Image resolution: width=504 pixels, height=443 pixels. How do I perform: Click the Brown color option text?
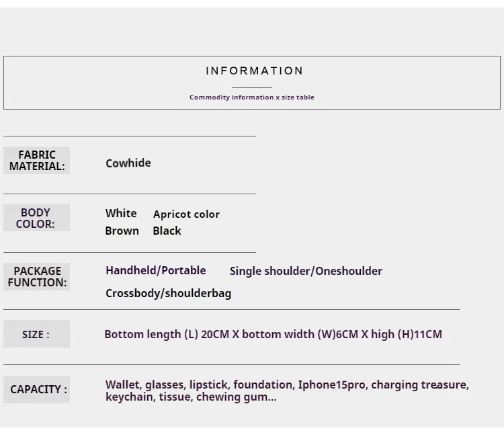tap(122, 231)
